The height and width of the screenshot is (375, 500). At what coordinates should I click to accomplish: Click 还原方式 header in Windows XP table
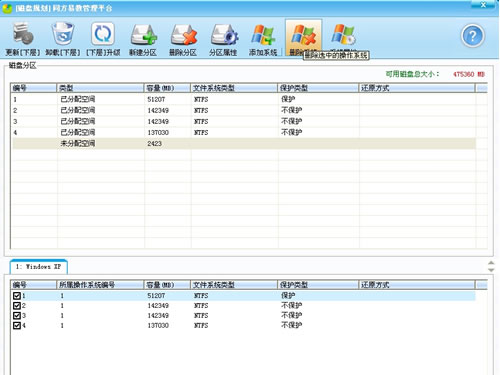click(417, 285)
